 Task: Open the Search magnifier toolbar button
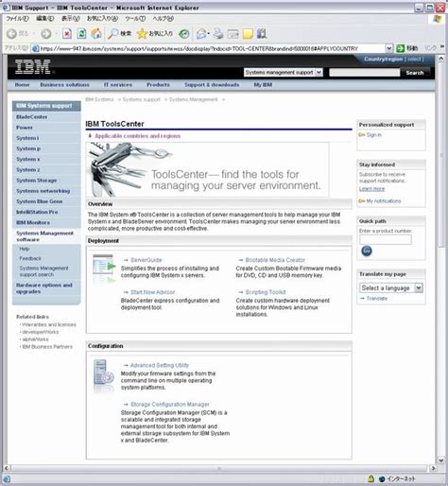tap(119, 33)
